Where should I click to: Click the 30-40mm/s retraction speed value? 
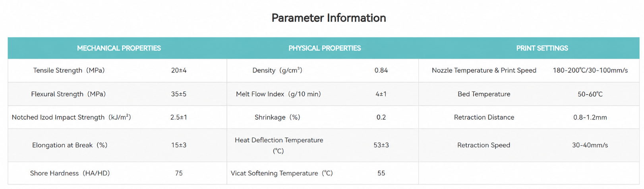(x=590, y=145)
